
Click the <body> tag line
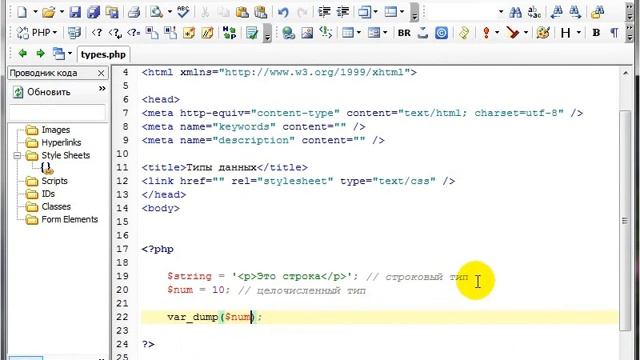tap(160, 208)
